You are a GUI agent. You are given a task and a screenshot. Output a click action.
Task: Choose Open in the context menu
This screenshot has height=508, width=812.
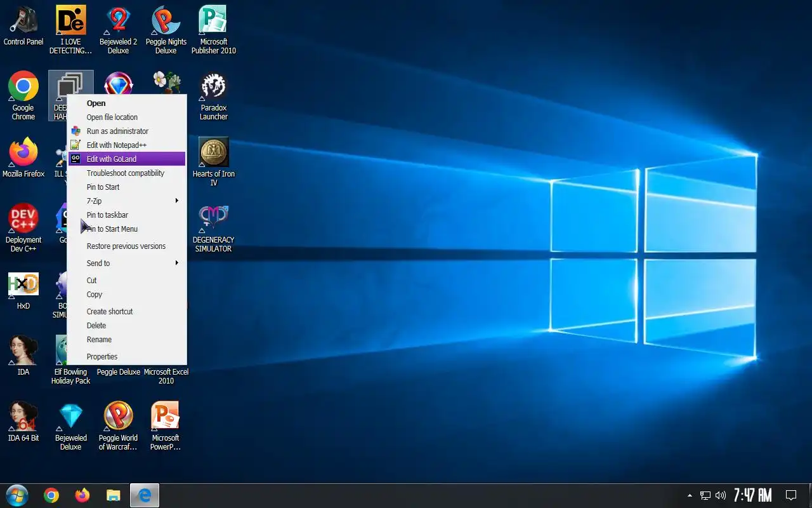pos(127,104)
